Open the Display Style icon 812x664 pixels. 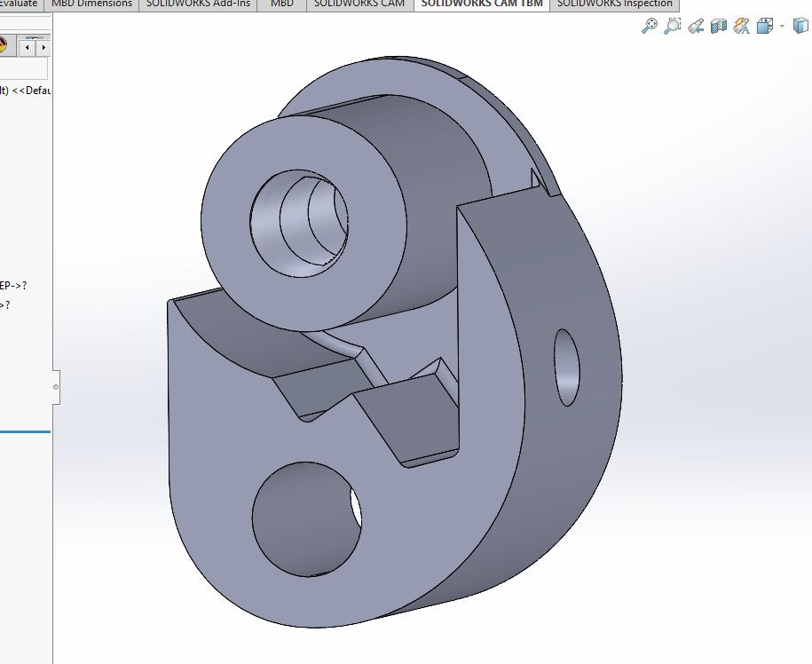click(x=800, y=26)
